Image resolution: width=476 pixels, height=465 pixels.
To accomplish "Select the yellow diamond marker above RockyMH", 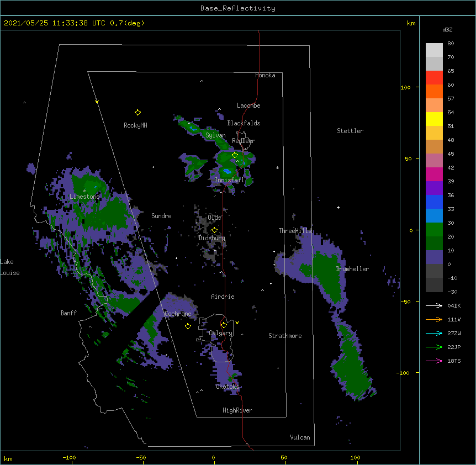I will click(x=137, y=113).
